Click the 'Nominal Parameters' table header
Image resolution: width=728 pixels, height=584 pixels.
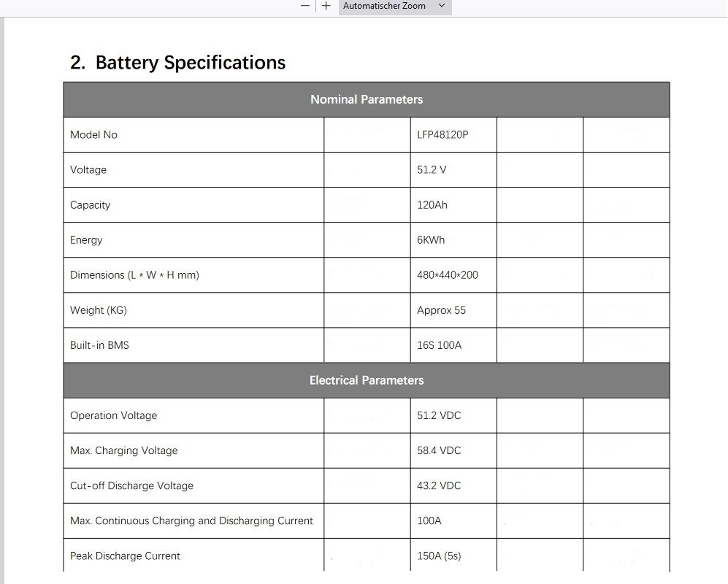[366, 99]
